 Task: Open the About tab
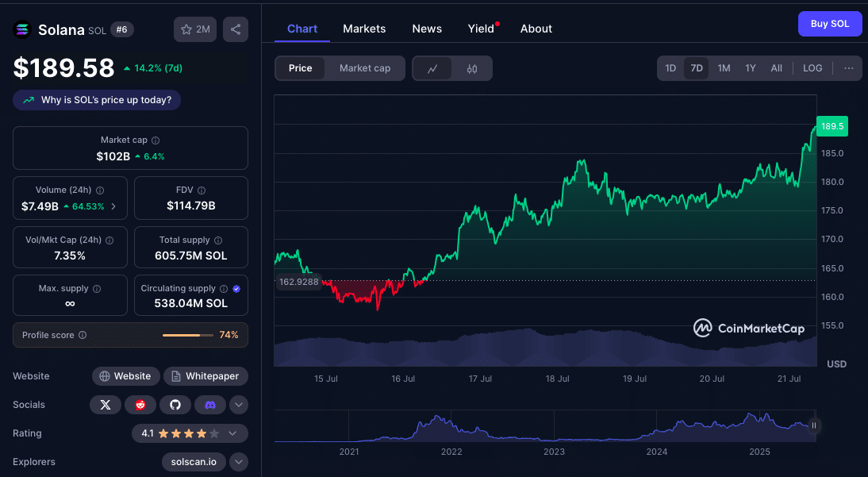click(x=536, y=29)
